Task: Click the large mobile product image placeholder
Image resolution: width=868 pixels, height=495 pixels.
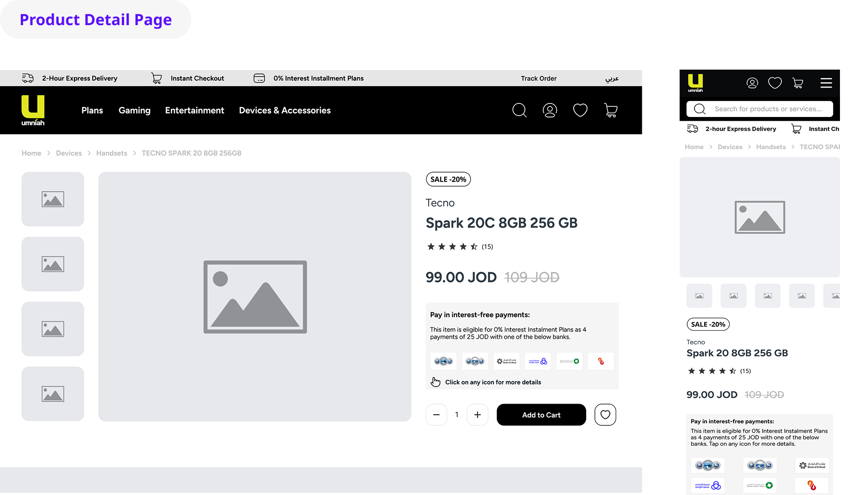Action: coord(760,218)
